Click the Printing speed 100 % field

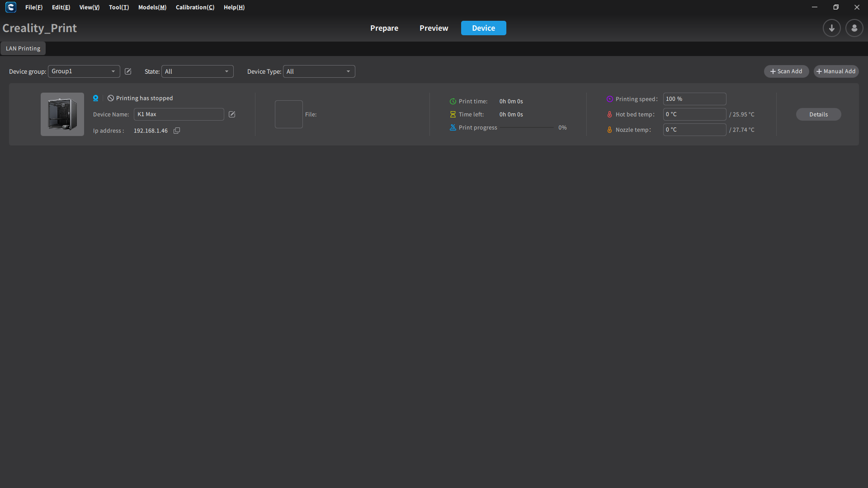tap(694, 99)
